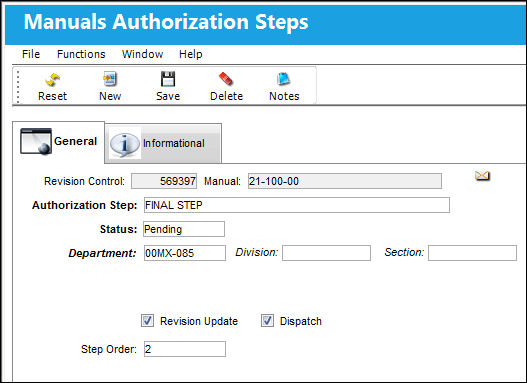Create a new record with New icon

pos(110,79)
